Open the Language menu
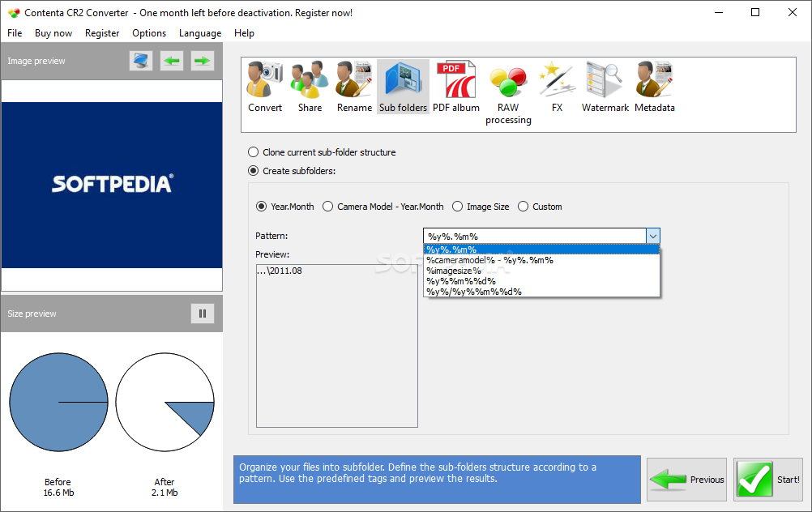This screenshot has height=512, width=812. [x=200, y=33]
